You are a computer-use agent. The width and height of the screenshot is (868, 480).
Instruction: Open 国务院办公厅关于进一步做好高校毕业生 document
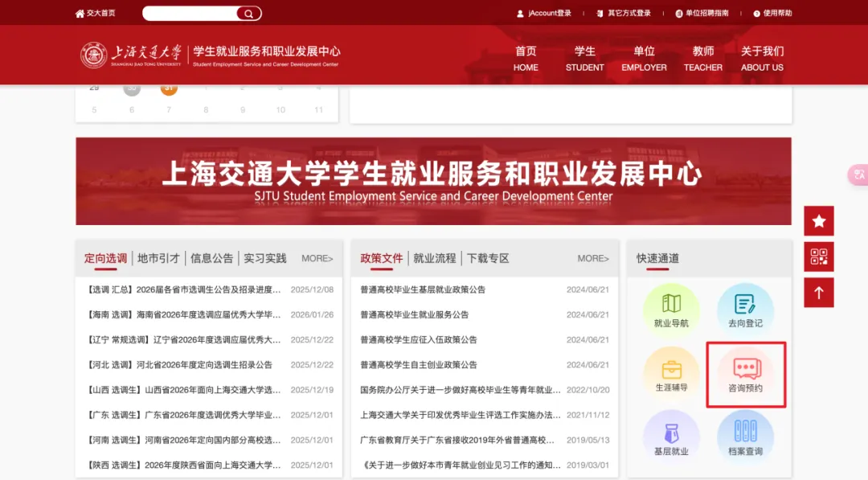pyautogui.click(x=461, y=390)
